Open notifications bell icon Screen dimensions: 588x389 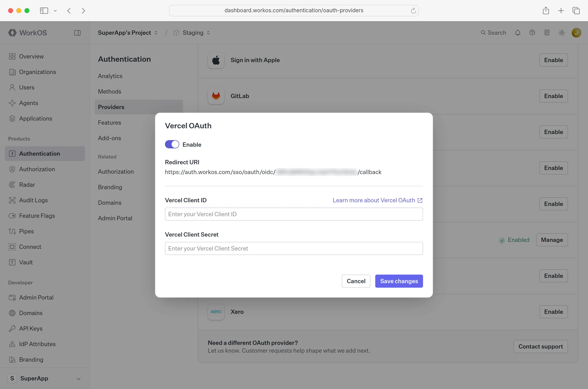[518, 33]
